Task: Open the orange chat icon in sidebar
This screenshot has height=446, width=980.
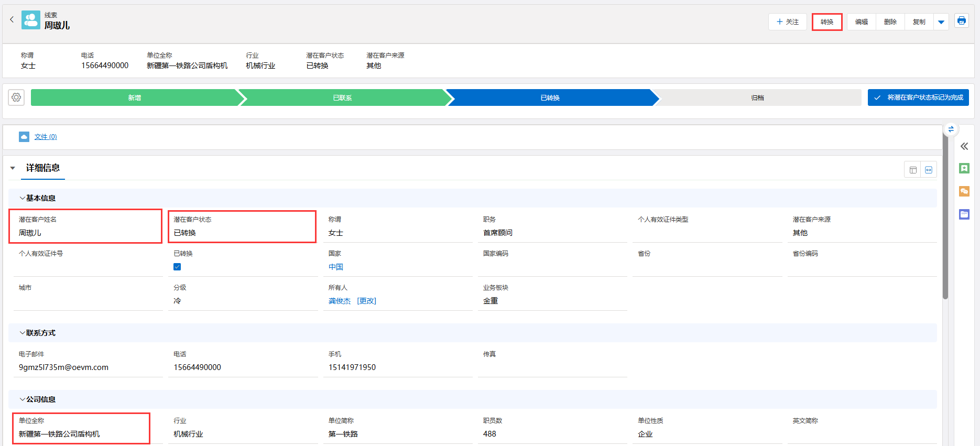Action: [964, 191]
